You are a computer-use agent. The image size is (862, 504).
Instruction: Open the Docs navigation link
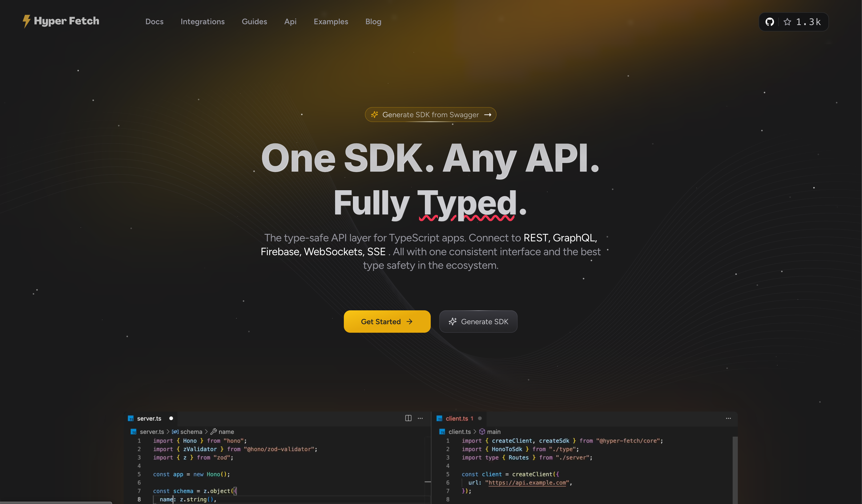tap(154, 22)
